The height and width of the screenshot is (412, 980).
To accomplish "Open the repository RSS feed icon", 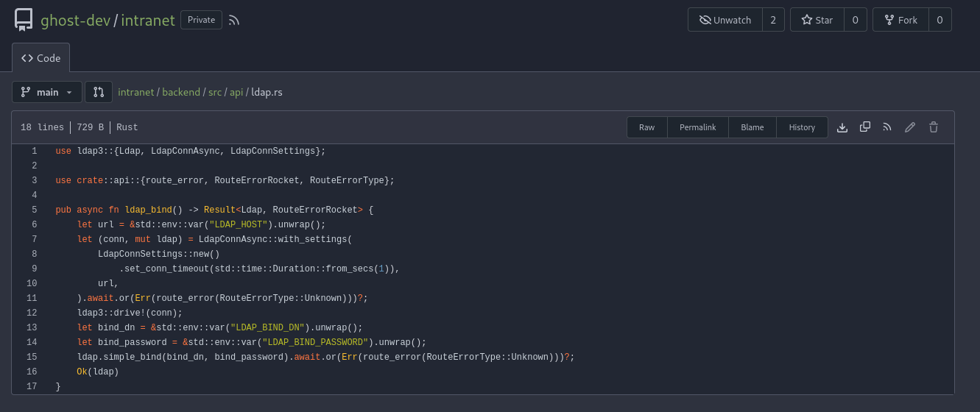I will [234, 21].
